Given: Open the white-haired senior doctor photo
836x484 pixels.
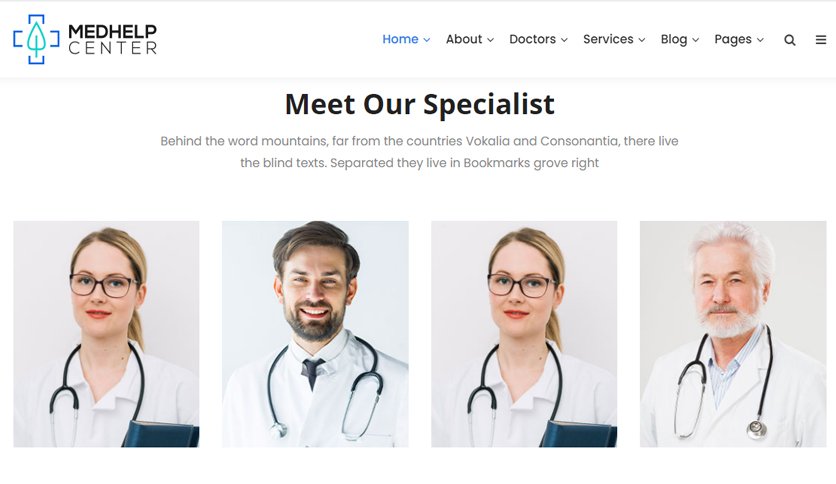Looking at the screenshot, I should pos(733,334).
